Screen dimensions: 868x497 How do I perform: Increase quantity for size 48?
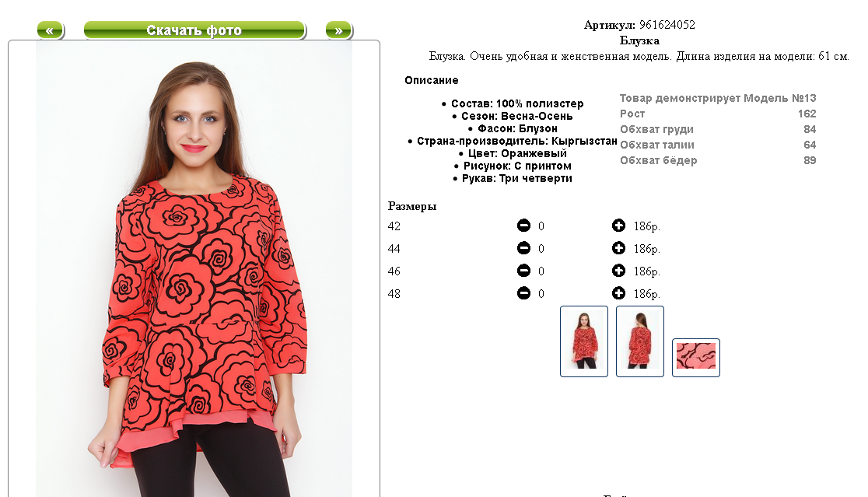(x=619, y=293)
